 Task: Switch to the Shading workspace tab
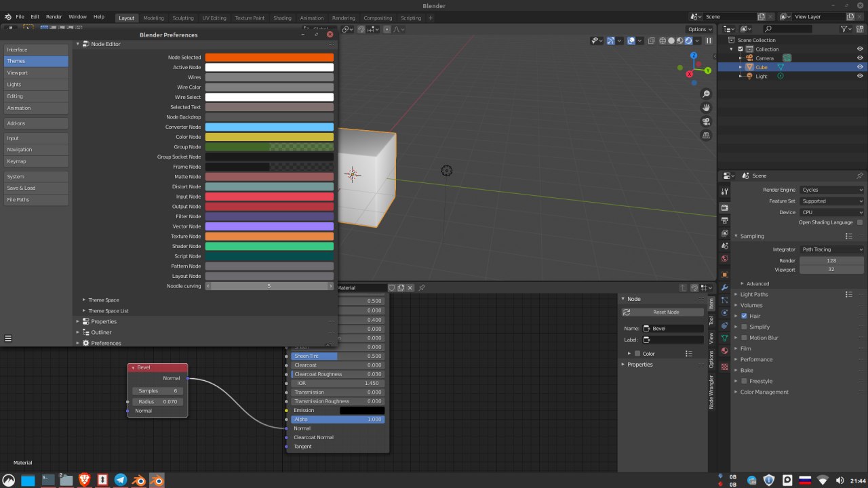[282, 18]
